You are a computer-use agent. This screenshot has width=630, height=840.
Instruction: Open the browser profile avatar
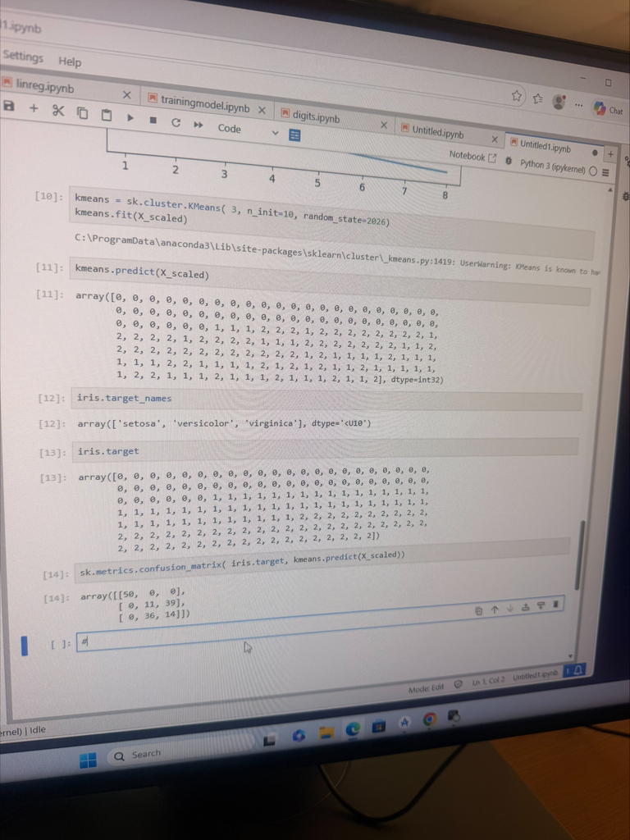point(559,102)
